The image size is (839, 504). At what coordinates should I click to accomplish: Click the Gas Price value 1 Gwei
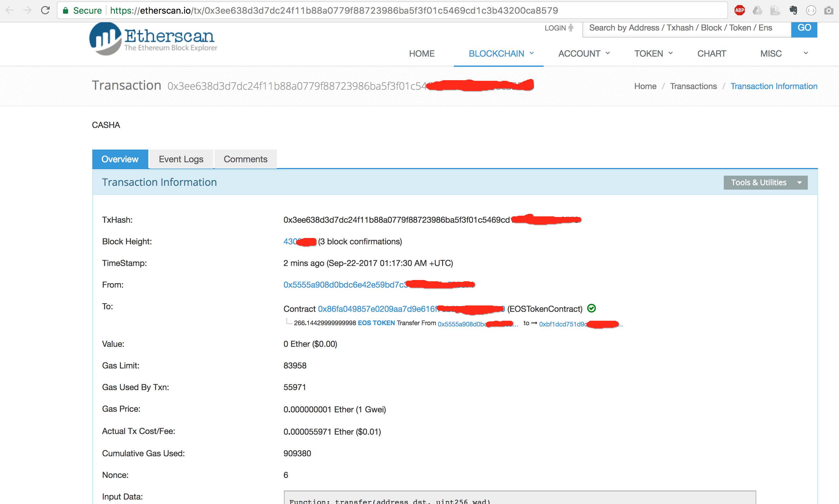tap(335, 409)
